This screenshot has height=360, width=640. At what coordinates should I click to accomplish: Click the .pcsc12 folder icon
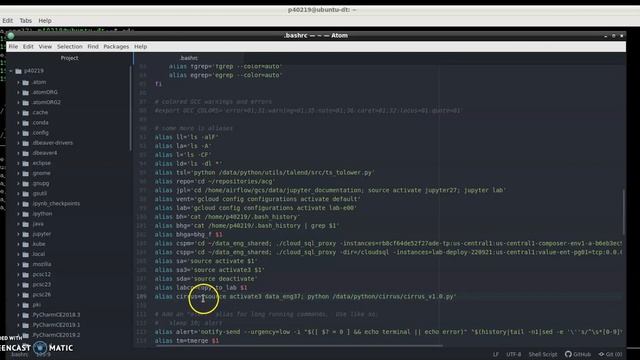(x=26, y=275)
